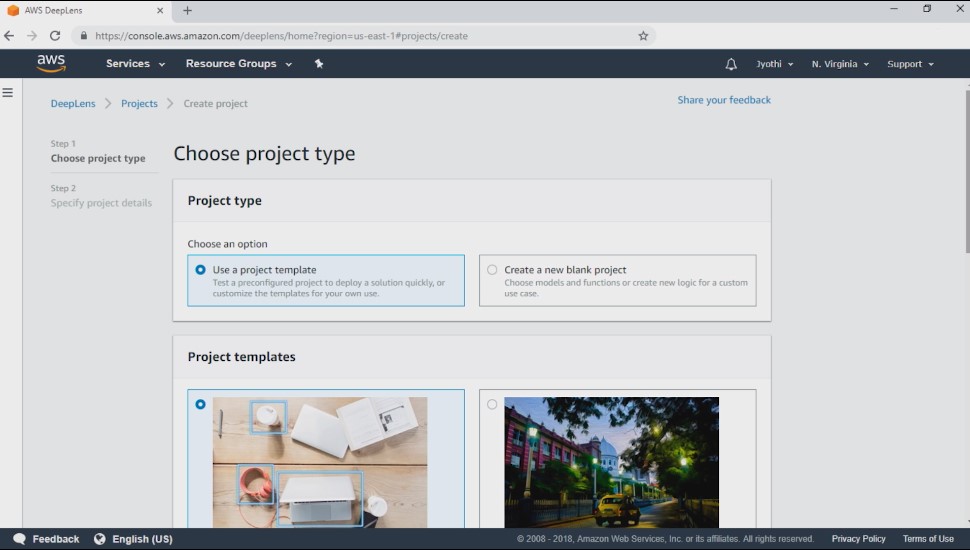Click the pin shortcuts icon in navbar
This screenshot has width=970, height=550.
tap(319, 63)
